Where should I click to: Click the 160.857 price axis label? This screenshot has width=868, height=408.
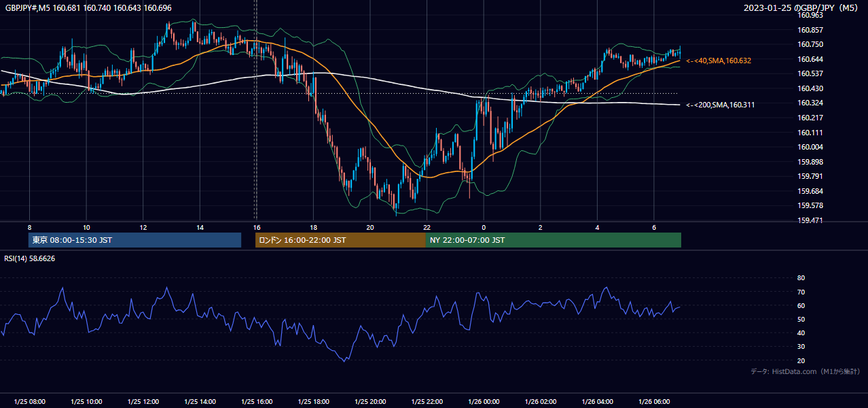tap(810, 30)
